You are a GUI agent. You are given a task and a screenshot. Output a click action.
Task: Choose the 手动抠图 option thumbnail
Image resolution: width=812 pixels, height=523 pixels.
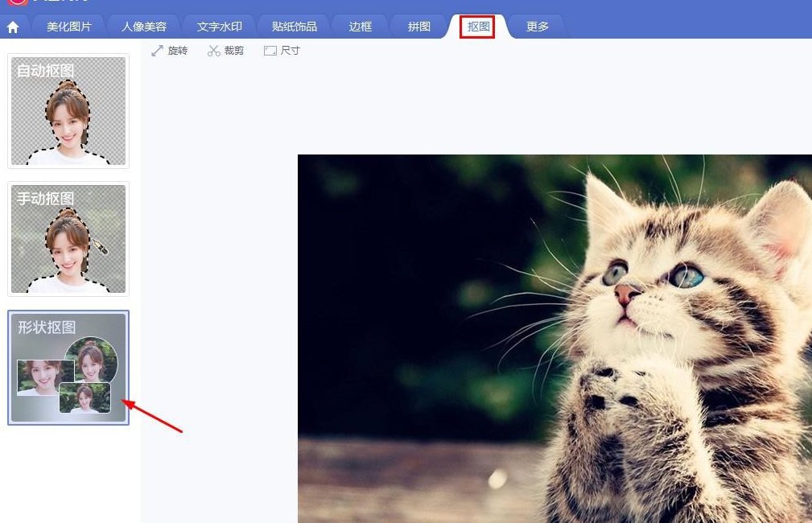coord(68,239)
